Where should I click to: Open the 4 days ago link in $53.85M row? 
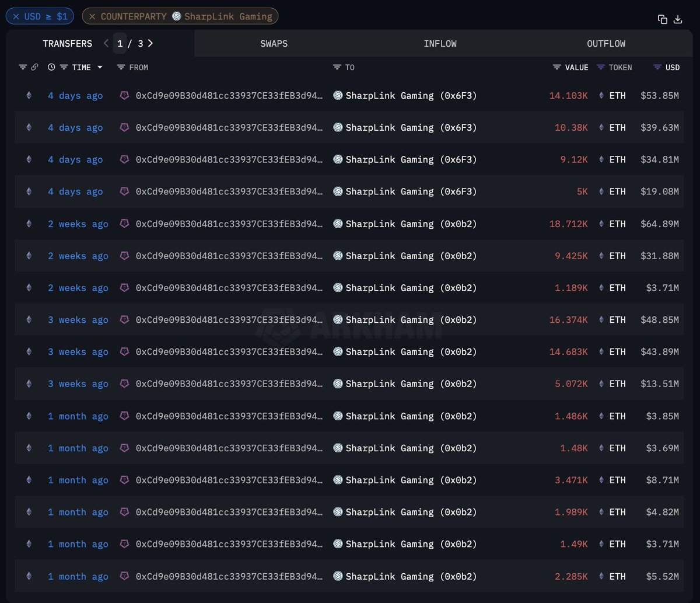click(75, 96)
